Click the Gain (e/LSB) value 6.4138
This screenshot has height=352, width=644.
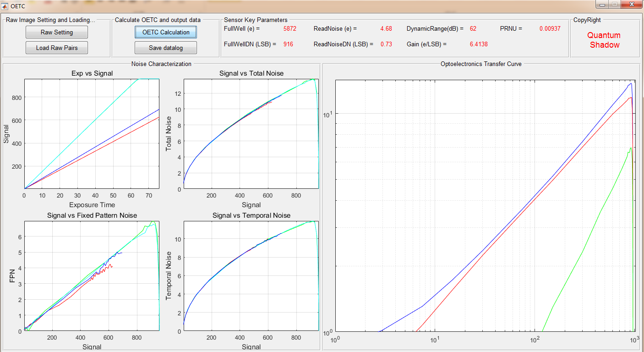[479, 44]
